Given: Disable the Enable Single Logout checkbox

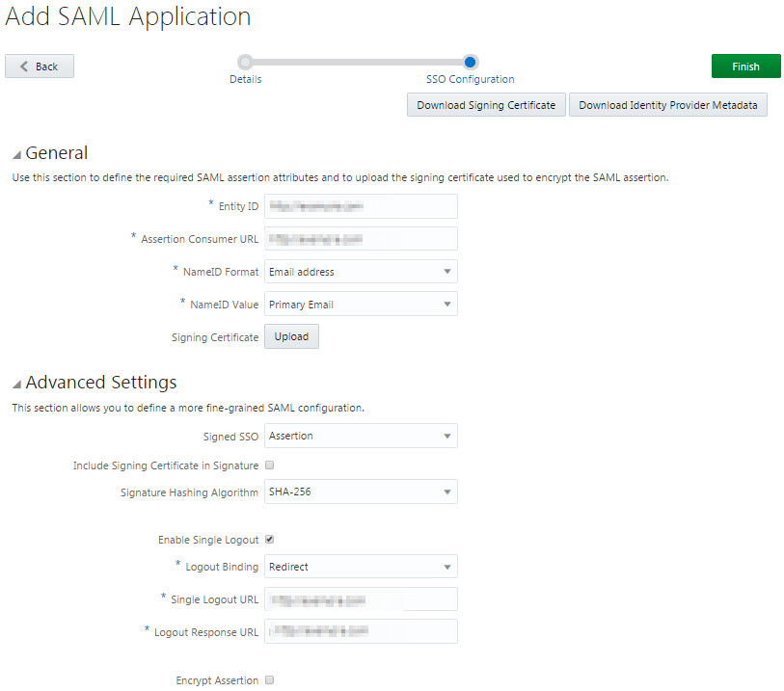Looking at the screenshot, I should click(269, 539).
